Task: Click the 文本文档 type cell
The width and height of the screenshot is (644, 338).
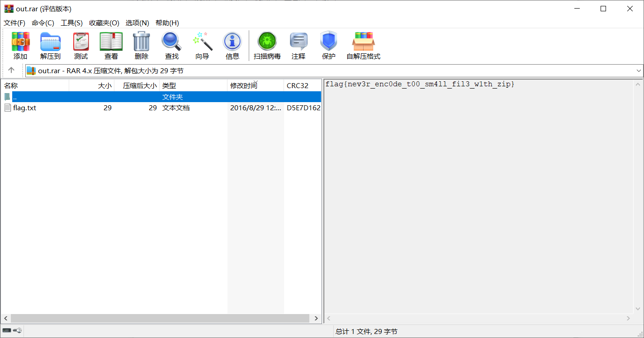Action: point(176,108)
